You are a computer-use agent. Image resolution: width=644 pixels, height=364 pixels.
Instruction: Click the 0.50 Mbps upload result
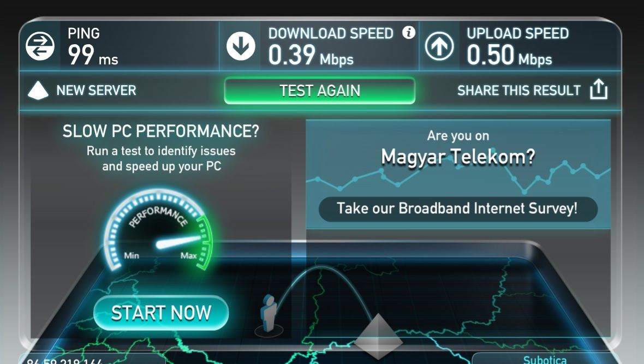tap(509, 55)
